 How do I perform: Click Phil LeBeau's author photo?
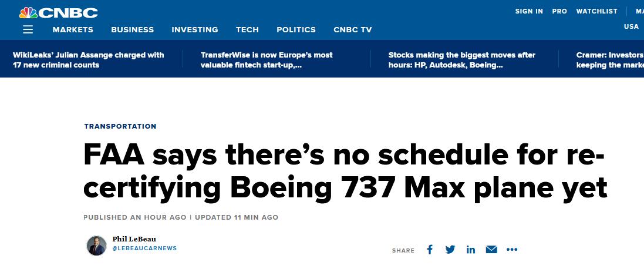96,246
